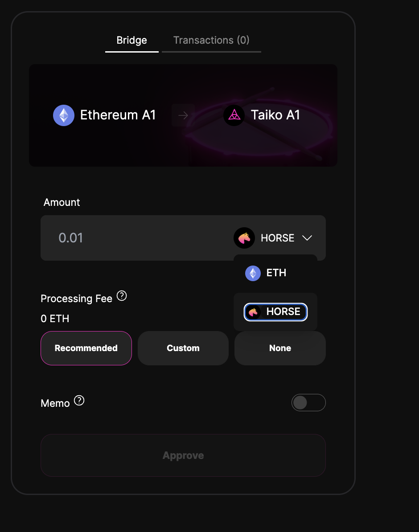Collapse the token selection dropdown chevron
Viewport: 419px width, 532px height.
(x=307, y=238)
